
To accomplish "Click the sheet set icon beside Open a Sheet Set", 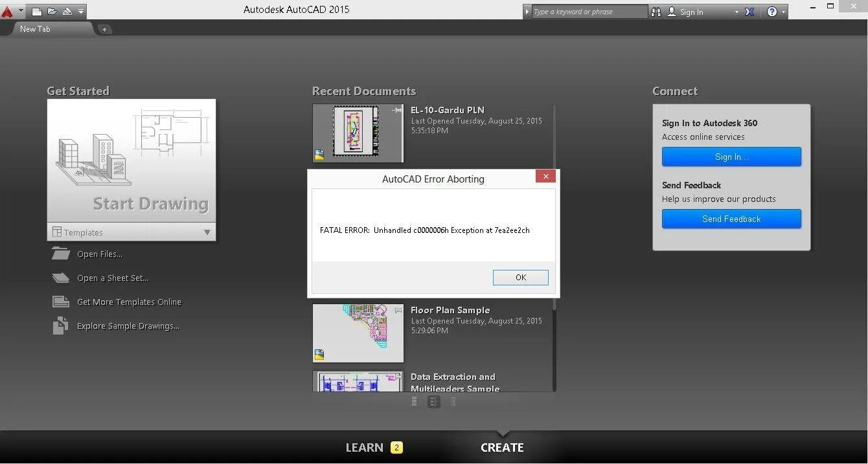I will pyautogui.click(x=61, y=278).
